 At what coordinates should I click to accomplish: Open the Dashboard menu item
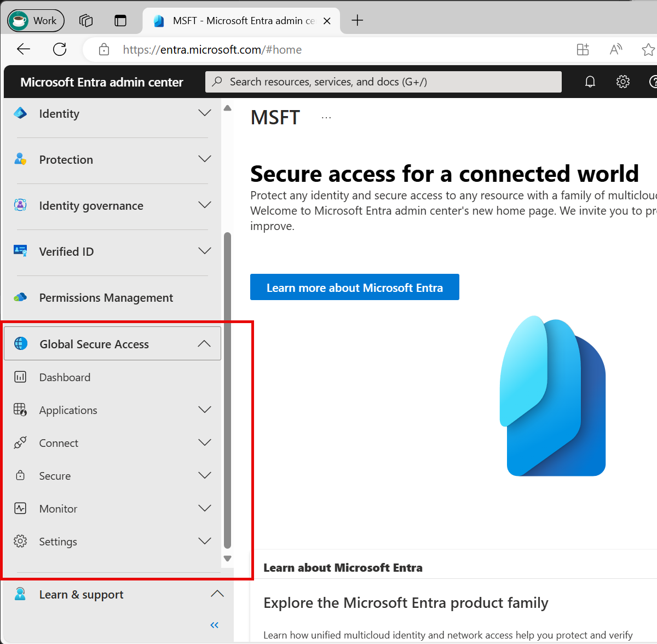(x=112, y=377)
